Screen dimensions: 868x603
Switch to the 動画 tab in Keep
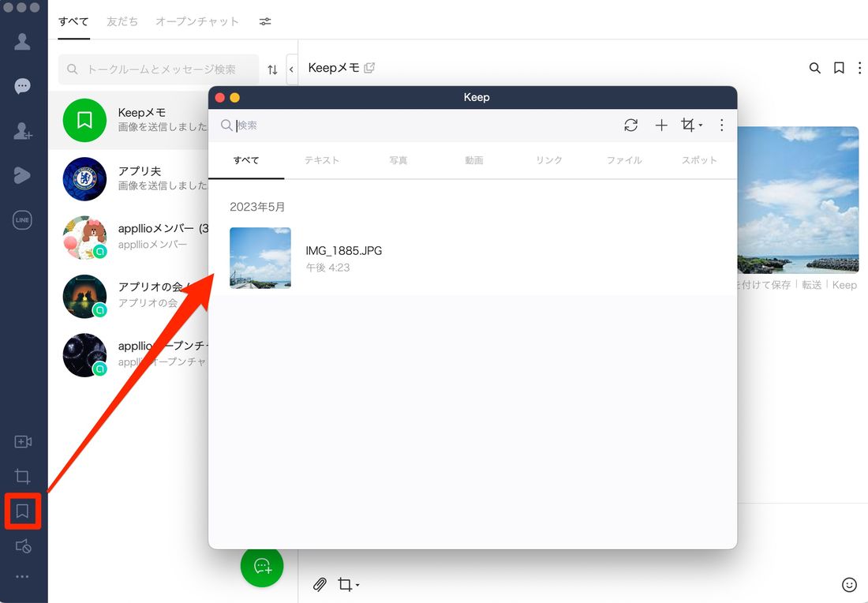tap(474, 160)
